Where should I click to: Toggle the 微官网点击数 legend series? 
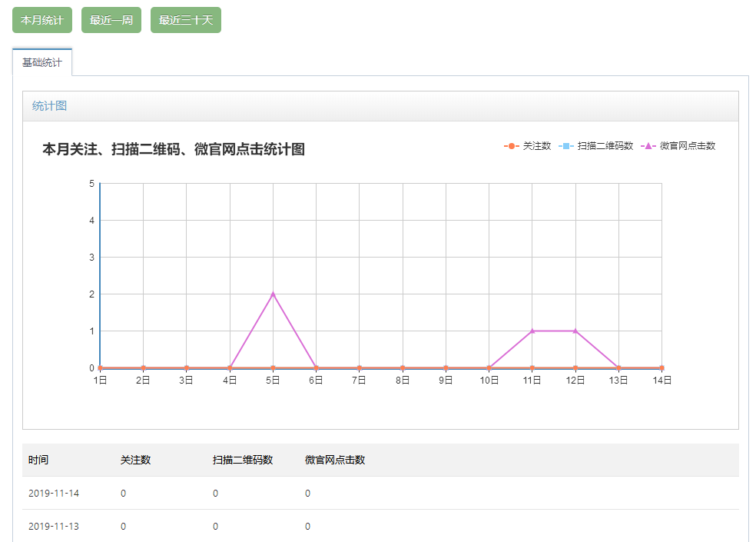pyautogui.click(x=678, y=146)
